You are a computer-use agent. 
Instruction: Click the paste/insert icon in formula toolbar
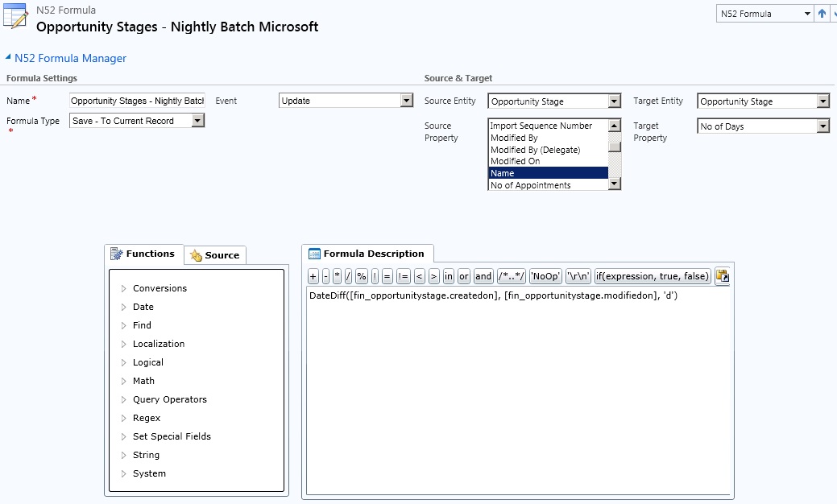pos(722,276)
